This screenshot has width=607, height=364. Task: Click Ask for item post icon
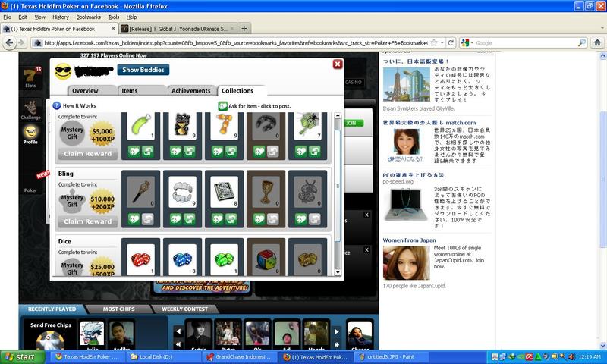[222, 106]
